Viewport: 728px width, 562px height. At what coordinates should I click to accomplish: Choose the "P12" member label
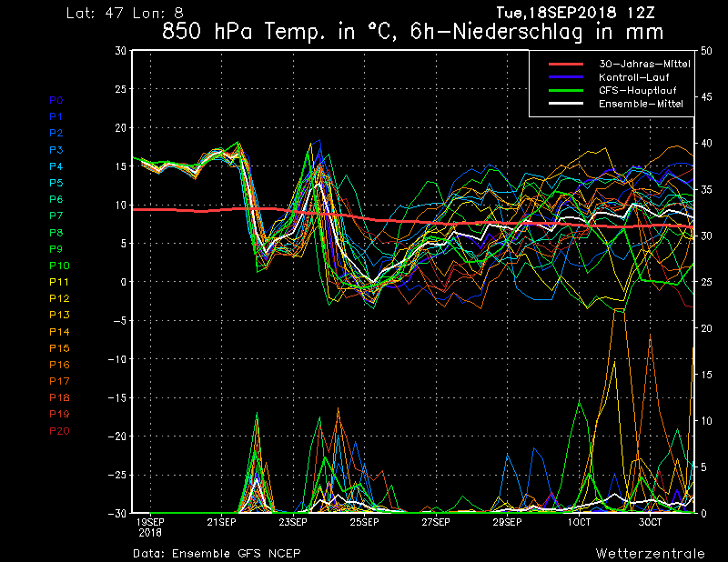59,298
